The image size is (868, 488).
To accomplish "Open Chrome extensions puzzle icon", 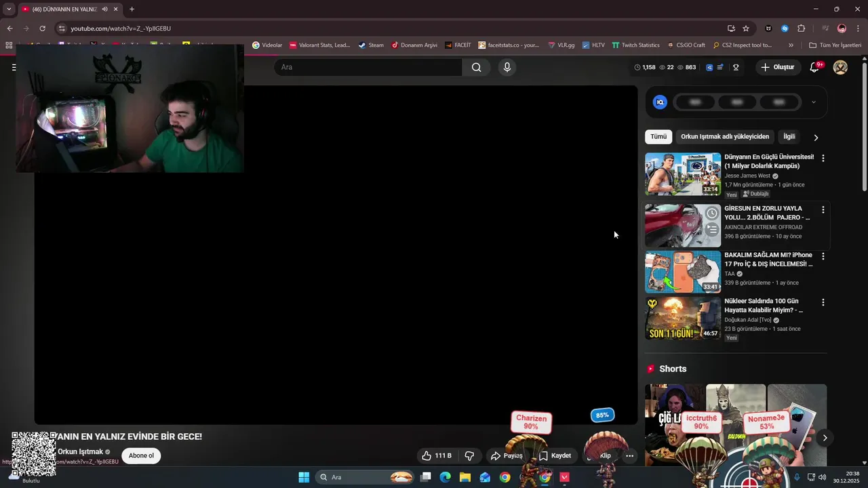I will point(801,28).
